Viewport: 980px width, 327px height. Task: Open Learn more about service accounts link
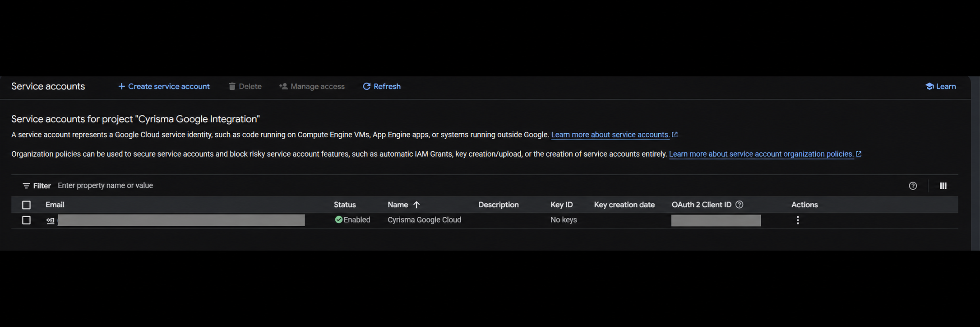(x=610, y=135)
